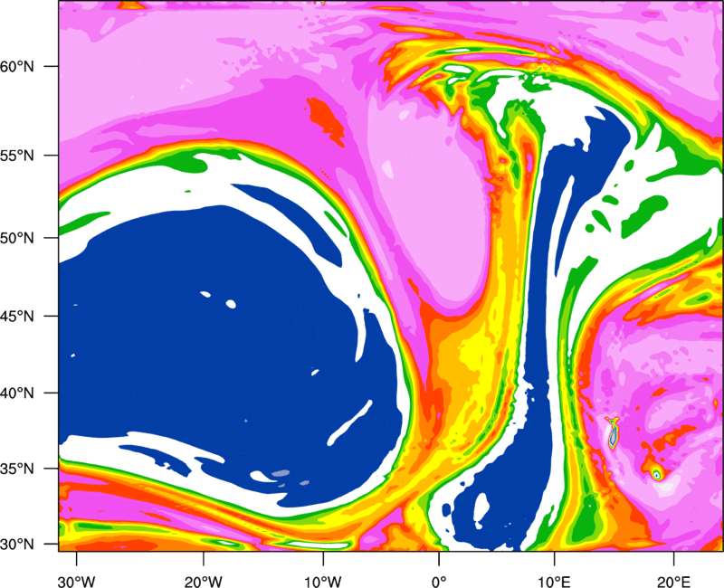Click the 30°N latitude label

(17, 545)
